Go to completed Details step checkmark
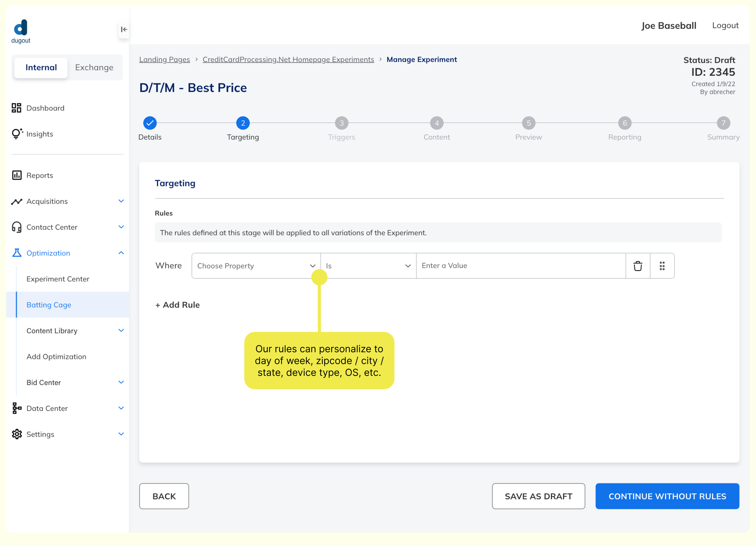The width and height of the screenshot is (756, 546). click(x=150, y=123)
